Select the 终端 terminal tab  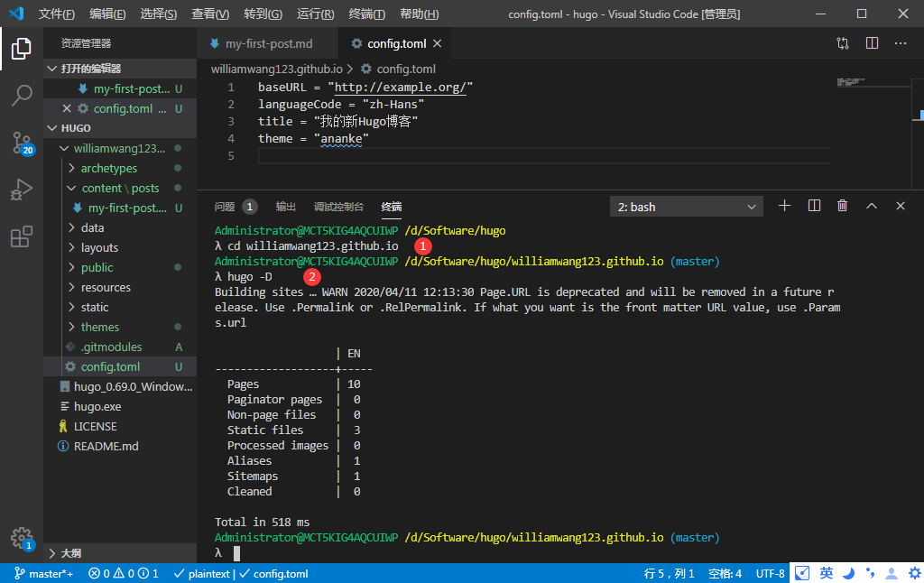tap(392, 207)
